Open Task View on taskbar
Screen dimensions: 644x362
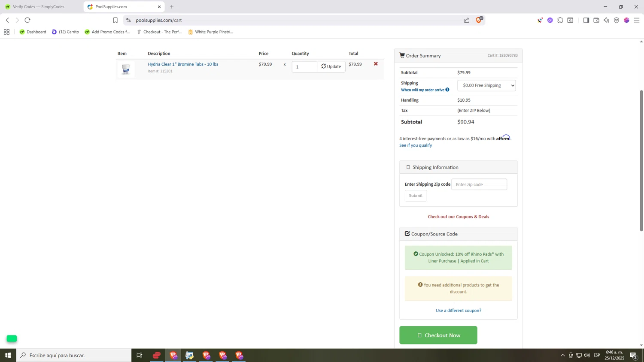[140, 355]
